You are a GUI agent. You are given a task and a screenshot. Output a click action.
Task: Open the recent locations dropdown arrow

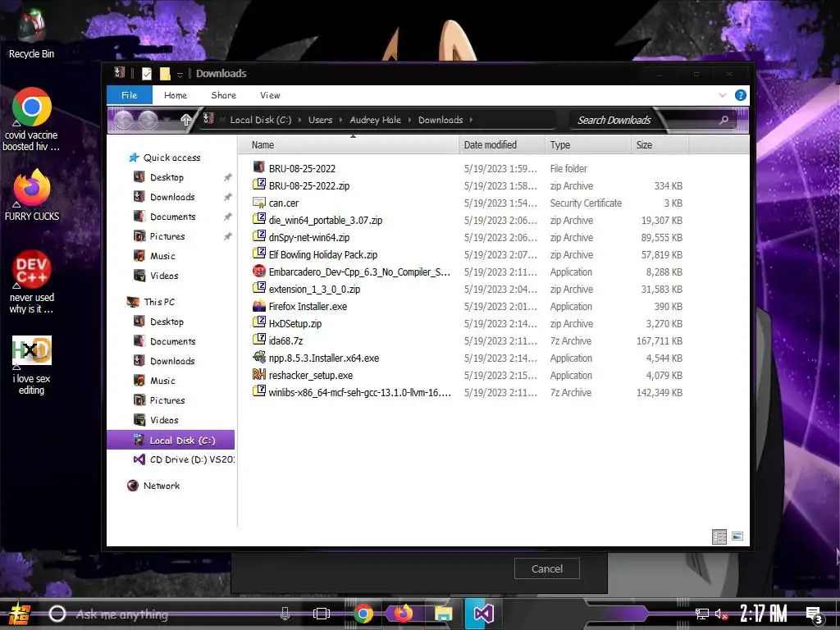(x=167, y=120)
